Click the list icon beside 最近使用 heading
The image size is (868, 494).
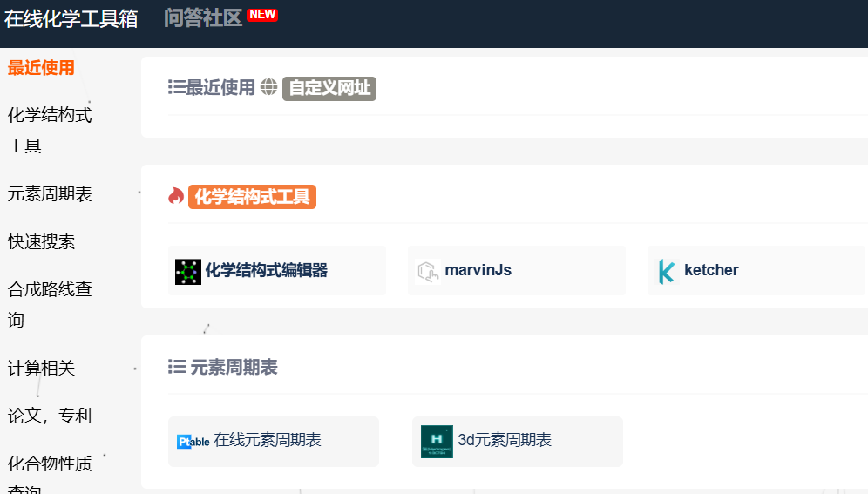point(177,87)
